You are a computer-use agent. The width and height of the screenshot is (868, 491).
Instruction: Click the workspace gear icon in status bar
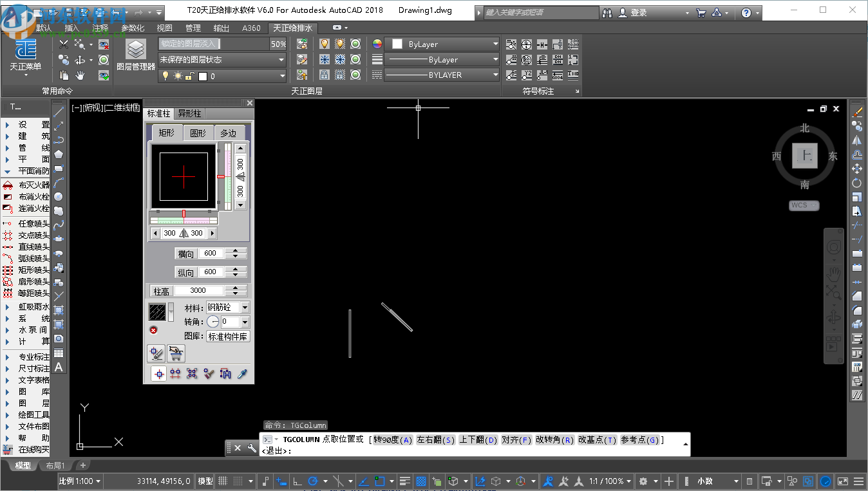(643, 481)
